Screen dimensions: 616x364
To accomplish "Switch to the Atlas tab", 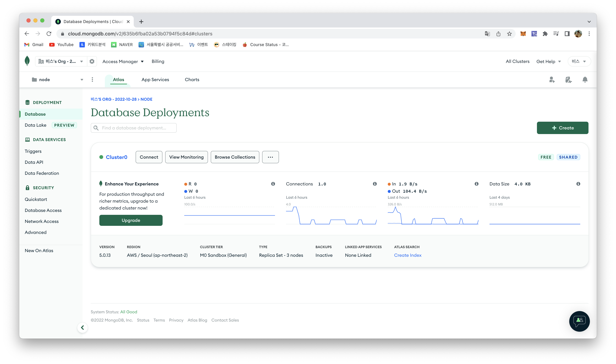I will pyautogui.click(x=118, y=79).
